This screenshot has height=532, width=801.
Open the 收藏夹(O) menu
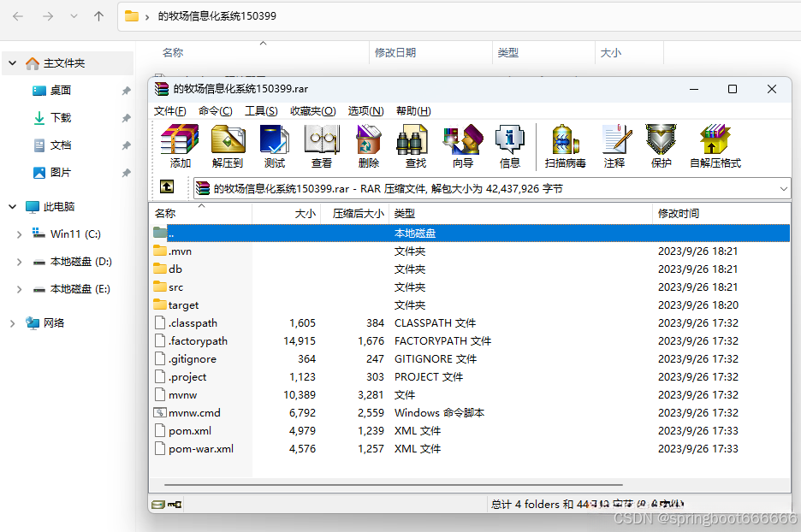pyautogui.click(x=312, y=111)
